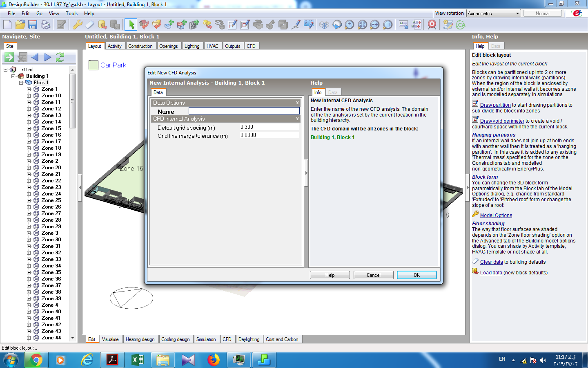Expand Zone 10 in the navigator tree
Screen dimensions: 588x368
click(x=29, y=96)
